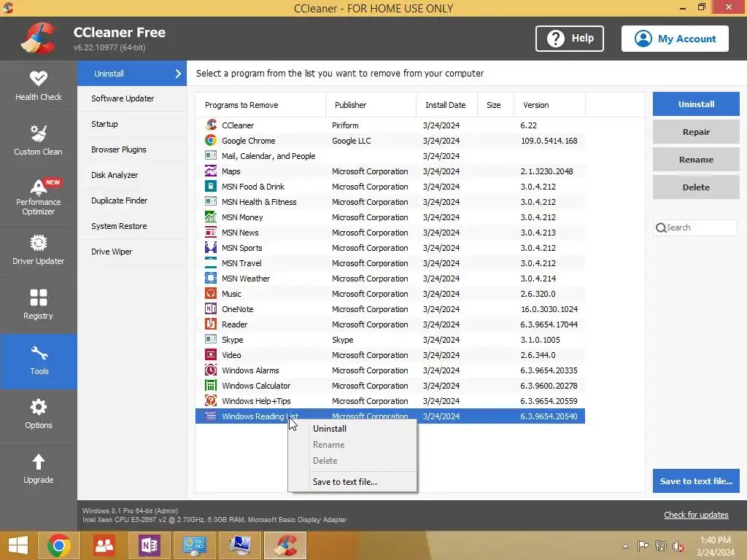Viewport: 747px width, 560px height.
Task: Expand the Uninstall tool chevron
Action: click(178, 74)
